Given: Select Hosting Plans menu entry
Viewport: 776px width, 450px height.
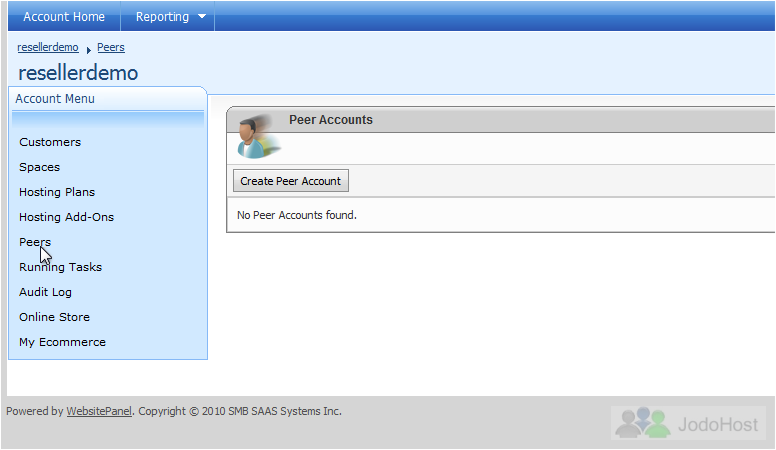Looking at the screenshot, I should coord(57,192).
